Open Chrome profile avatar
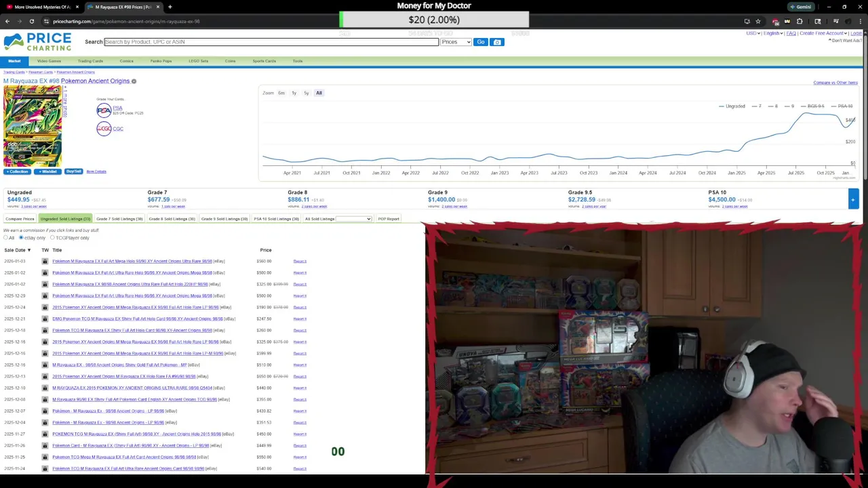This screenshot has height=488, width=868. 848,21
